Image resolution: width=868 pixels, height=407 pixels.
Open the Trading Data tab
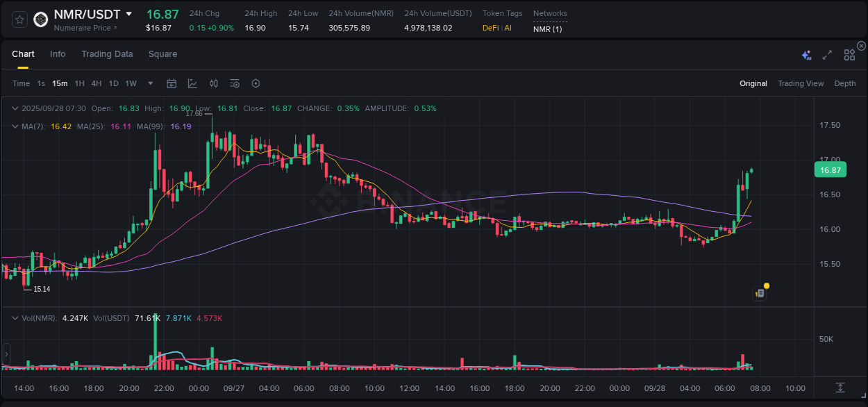point(107,54)
